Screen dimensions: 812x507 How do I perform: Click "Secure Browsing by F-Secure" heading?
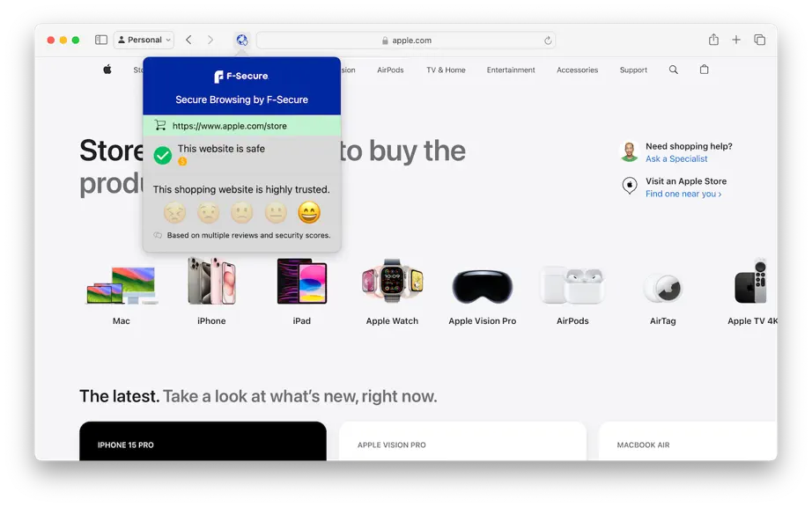click(x=242, y=99)
